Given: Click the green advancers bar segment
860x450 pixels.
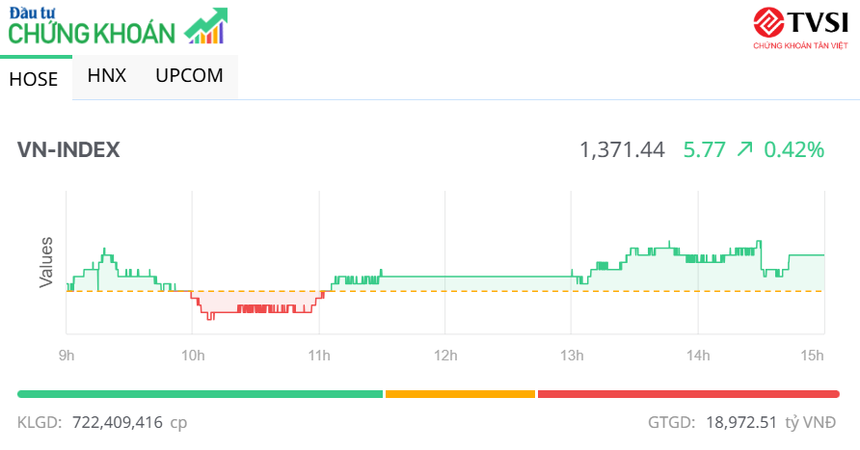Looking at the screenshot, I should click(200, 394).
